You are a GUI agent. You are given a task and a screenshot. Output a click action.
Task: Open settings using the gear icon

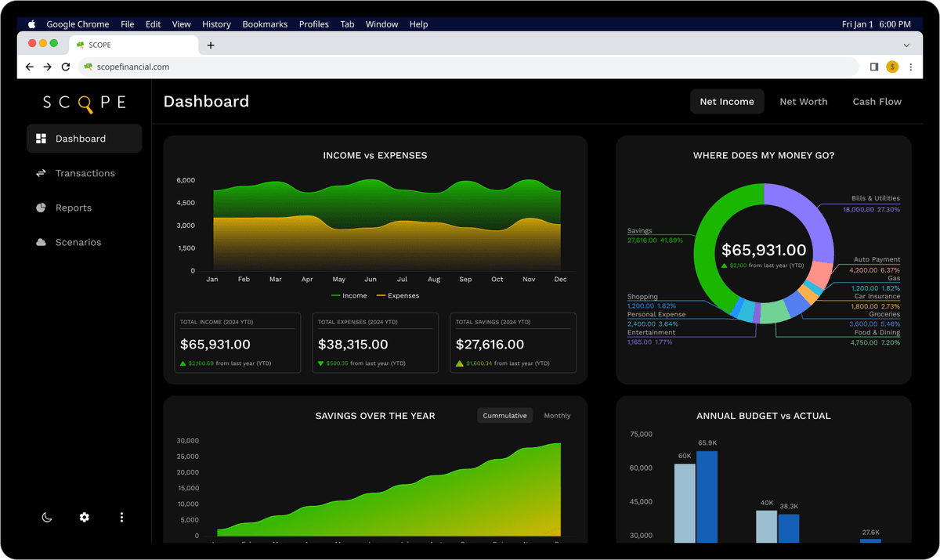click(x=84, y=518)
